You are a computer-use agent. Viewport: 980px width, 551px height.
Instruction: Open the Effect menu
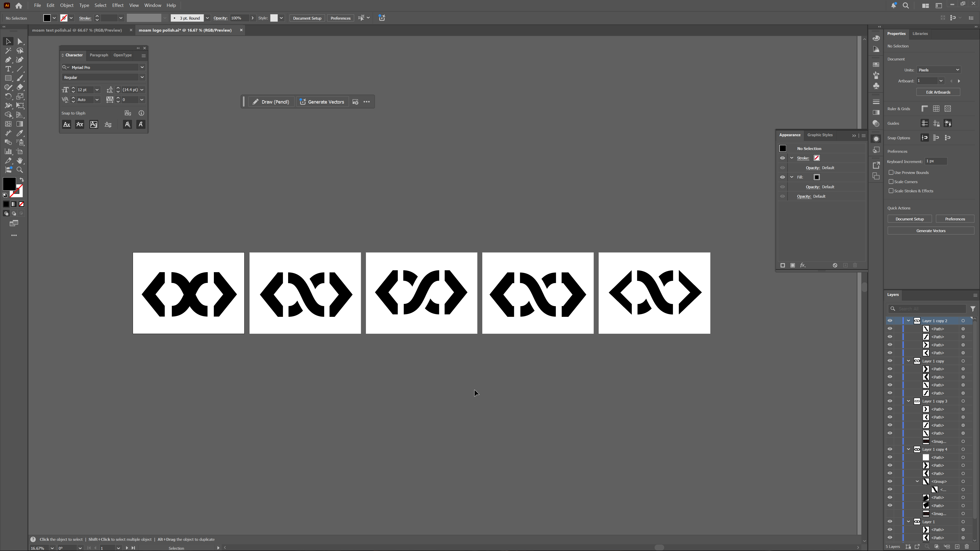[x=118, y=5]
